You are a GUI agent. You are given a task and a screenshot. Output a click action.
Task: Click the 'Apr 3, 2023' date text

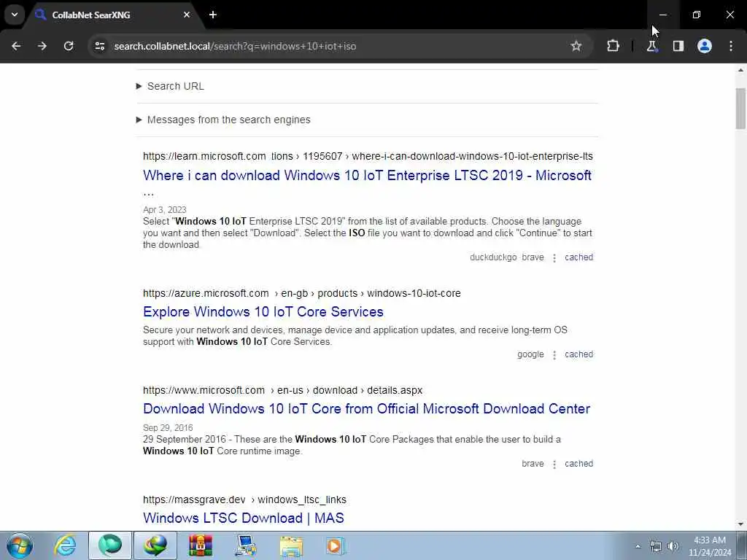pyautogui.click(x=164, y=209)
